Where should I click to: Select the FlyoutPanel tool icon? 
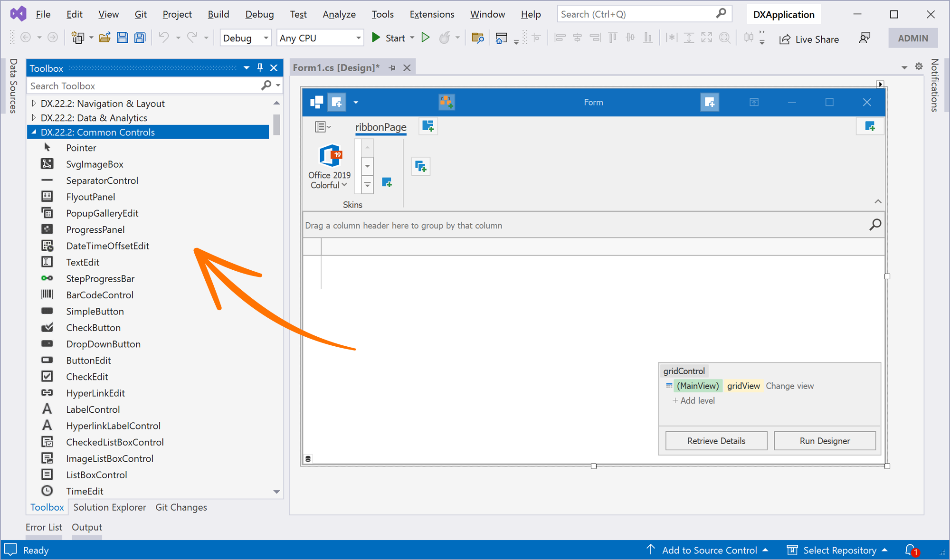point(47,197)
